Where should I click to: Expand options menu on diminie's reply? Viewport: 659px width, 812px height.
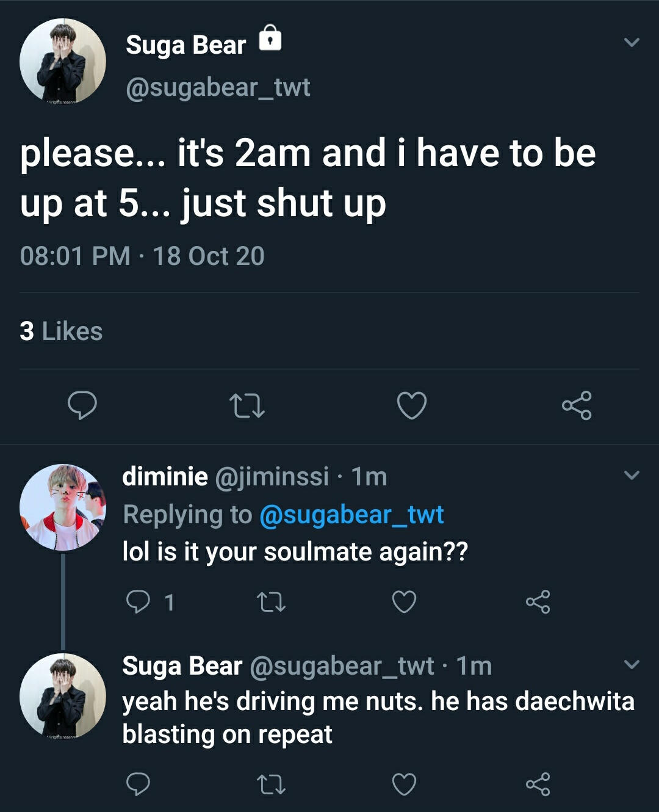pos(632,475)
